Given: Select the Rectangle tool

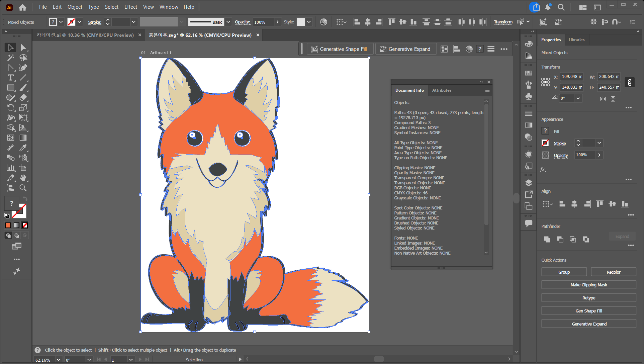Looking at the screenshot, I should [10, 88].
